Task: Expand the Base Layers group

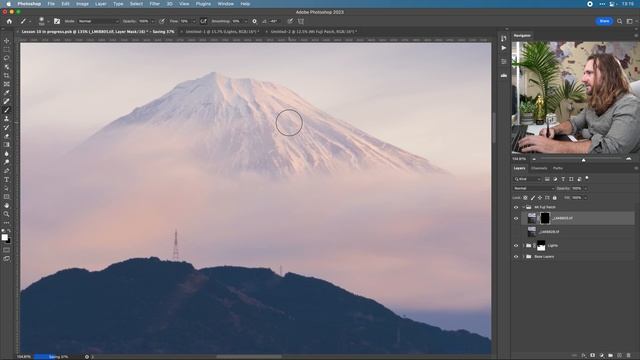Action: coord(523,257)
